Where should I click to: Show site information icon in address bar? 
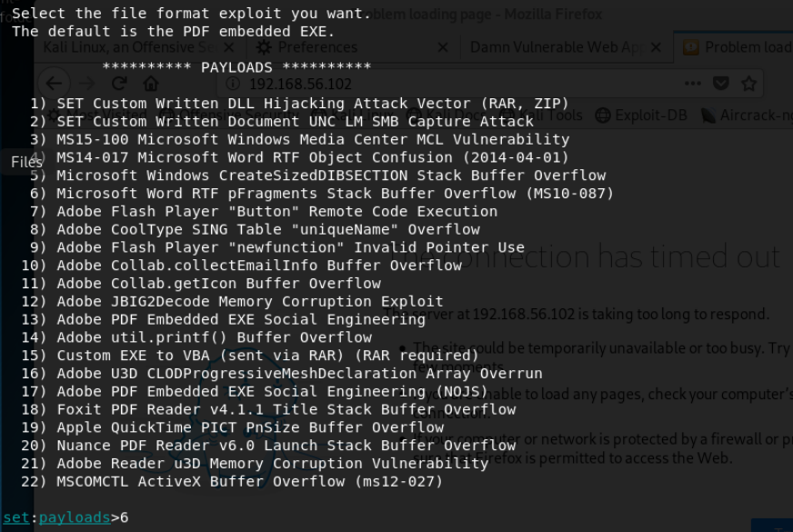232,84
